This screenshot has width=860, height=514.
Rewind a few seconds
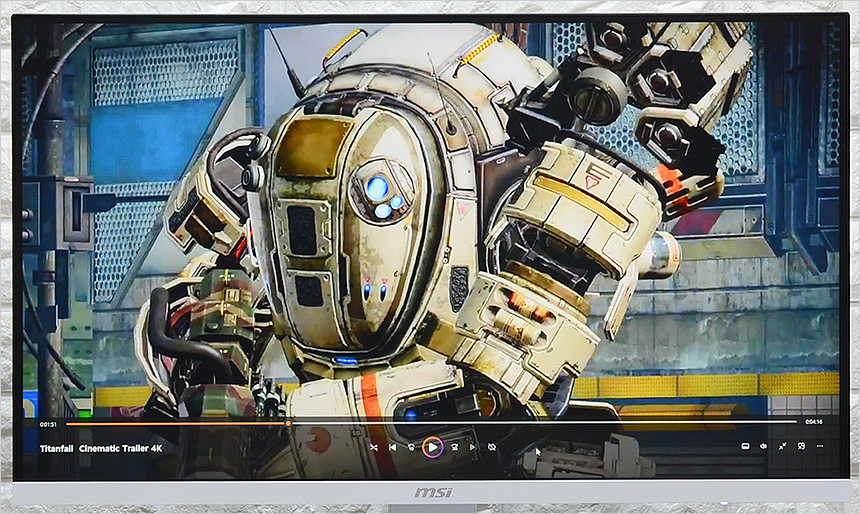tap(411, 448)
